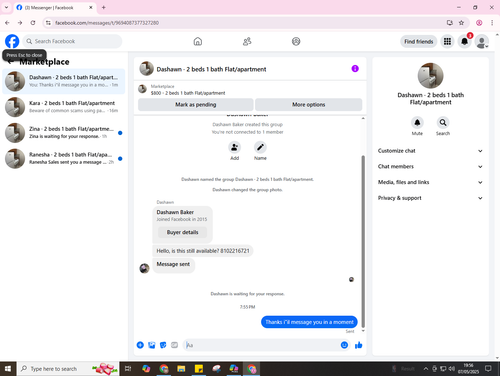
Task: Click the Windows taskbar search box
Action: 68,369
